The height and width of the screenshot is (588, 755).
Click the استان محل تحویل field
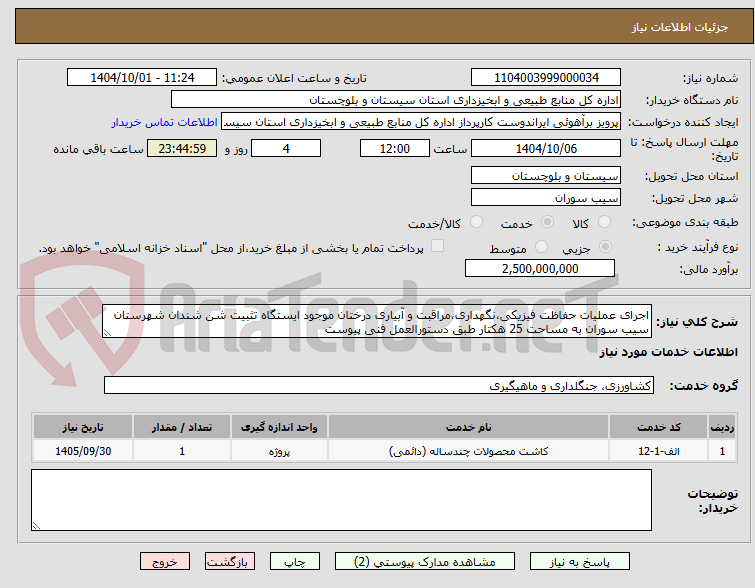coord(546,175)
